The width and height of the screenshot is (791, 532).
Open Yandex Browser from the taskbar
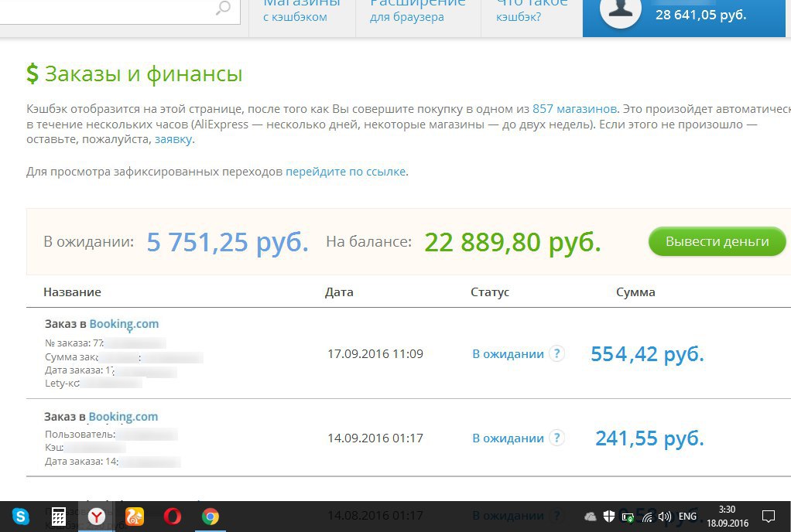click(x=96, y=517)
